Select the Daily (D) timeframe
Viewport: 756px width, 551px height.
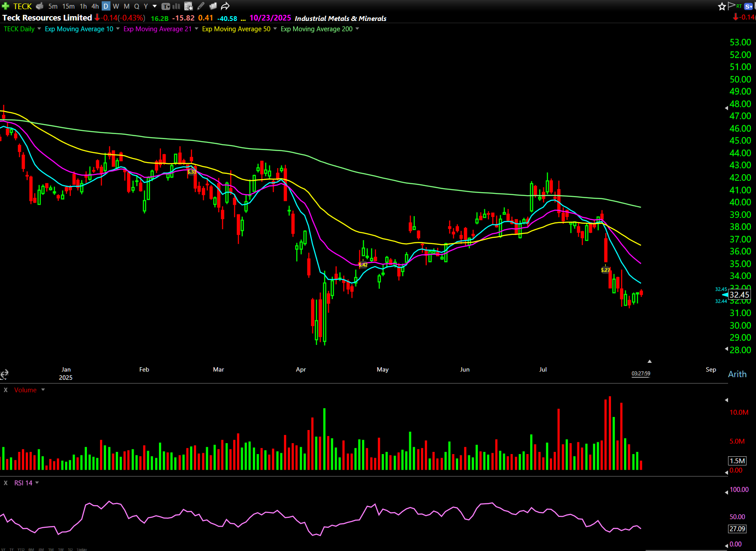(x=106, y=6)
